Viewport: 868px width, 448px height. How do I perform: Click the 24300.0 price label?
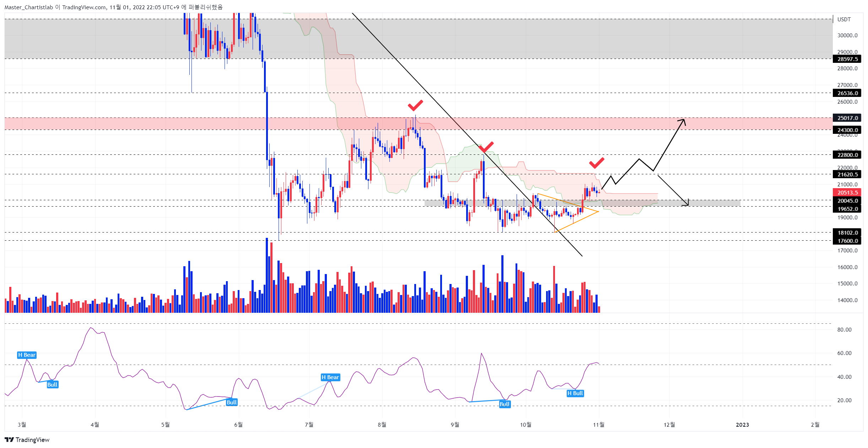(847, 130)
